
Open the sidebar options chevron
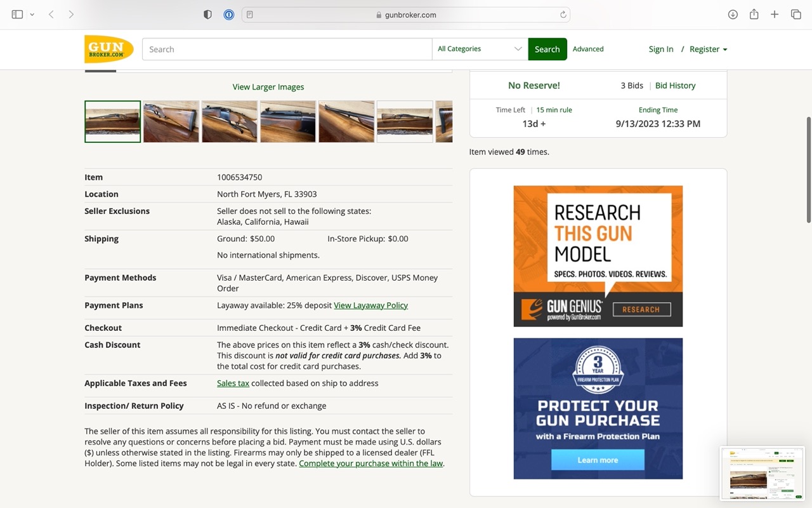pos(32,15)
